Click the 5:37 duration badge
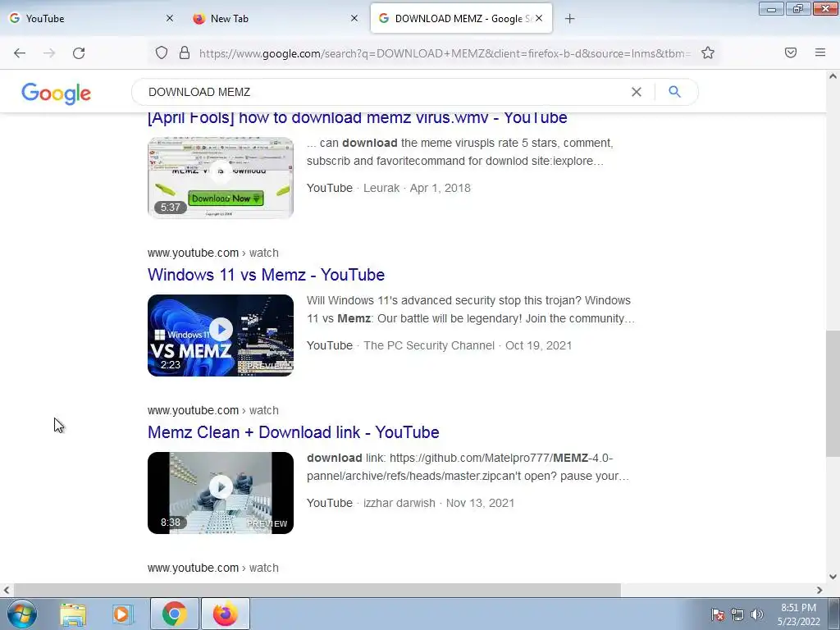Screen dimensions: 840x630 [x=171, y=208]
